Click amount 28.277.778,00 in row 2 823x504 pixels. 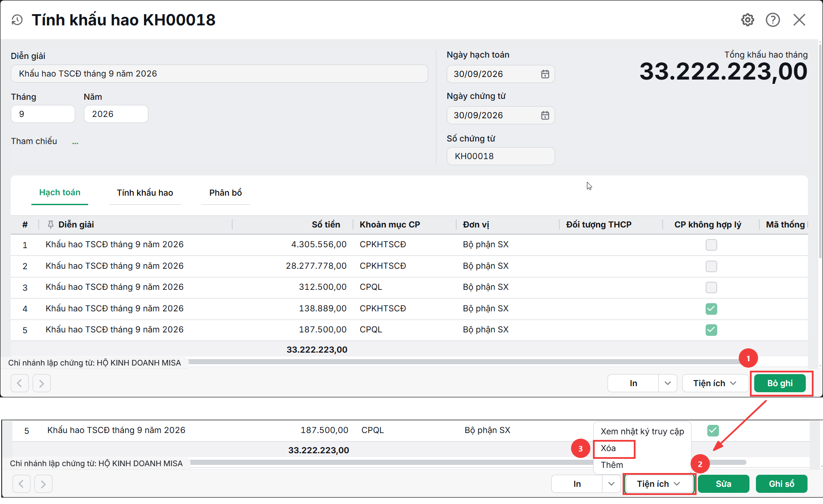[316, 266]
